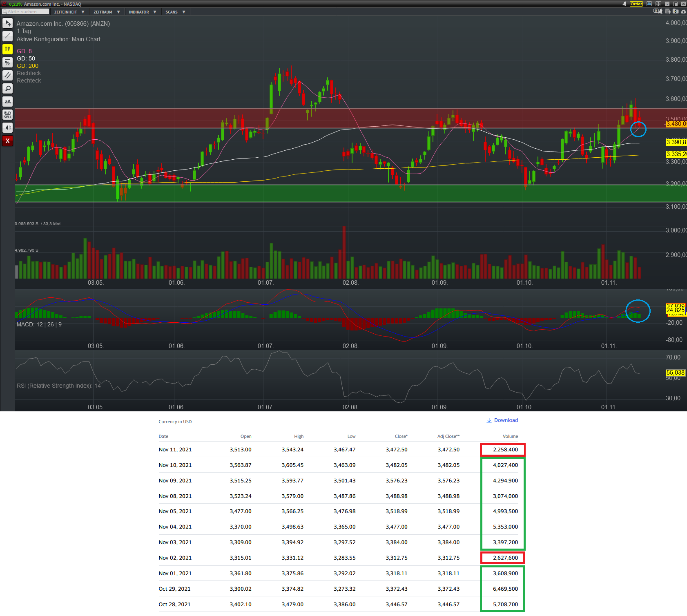The height and width of the screenshot is (616, 687).
Task: Select the white GD: 50 legend entry
Action: tap(26, 58)
